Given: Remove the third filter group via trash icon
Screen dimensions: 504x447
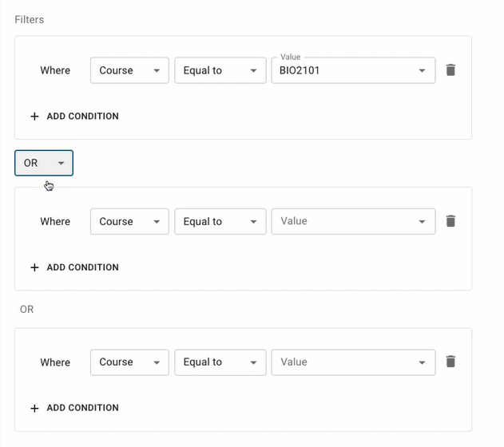Looking at the screenshot, I should (x=450, y=362).
